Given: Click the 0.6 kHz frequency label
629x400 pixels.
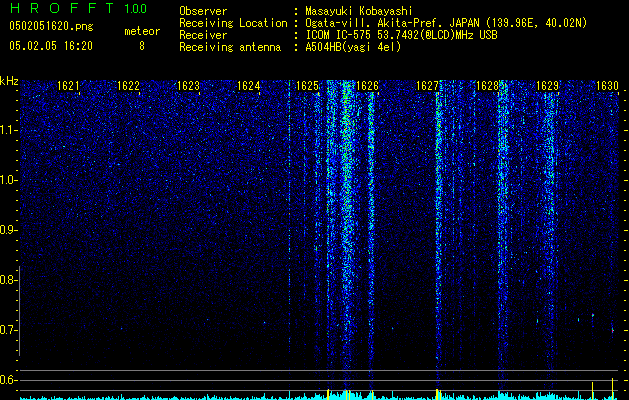Looking at the screenshot, I should 8,380.
